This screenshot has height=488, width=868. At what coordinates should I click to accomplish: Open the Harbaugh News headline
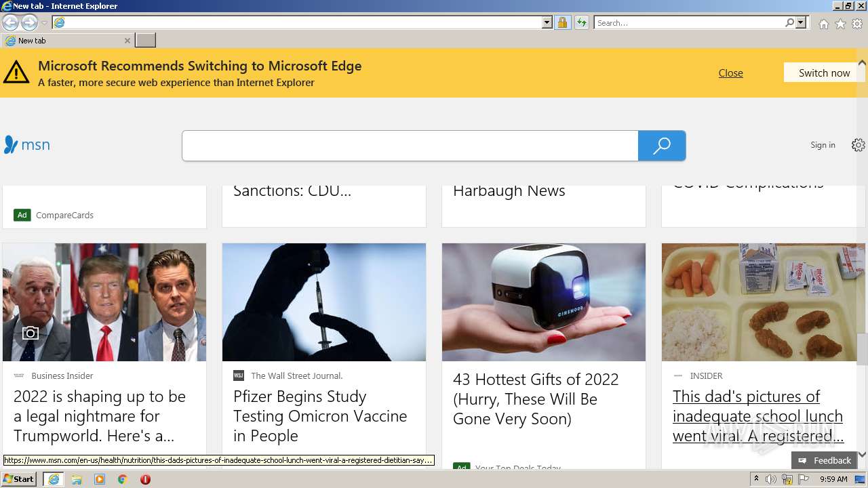509,190
